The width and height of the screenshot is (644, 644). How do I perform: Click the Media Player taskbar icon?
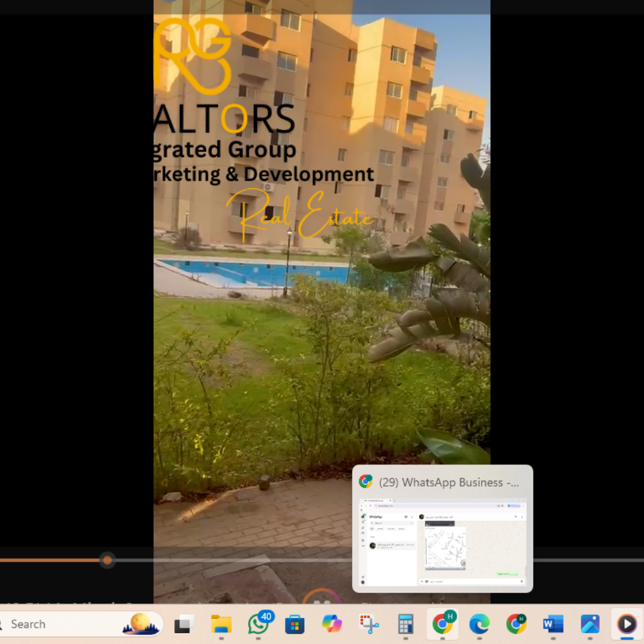(627, 624)
